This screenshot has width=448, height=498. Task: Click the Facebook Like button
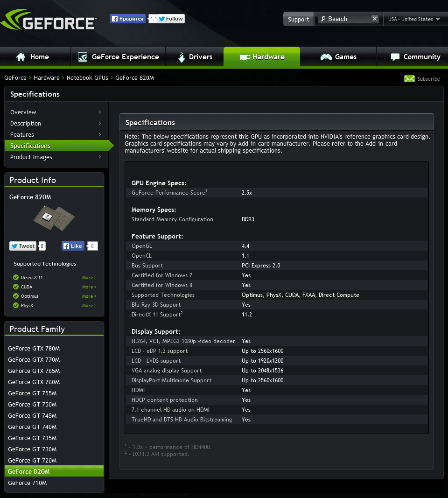click(73, 246)
